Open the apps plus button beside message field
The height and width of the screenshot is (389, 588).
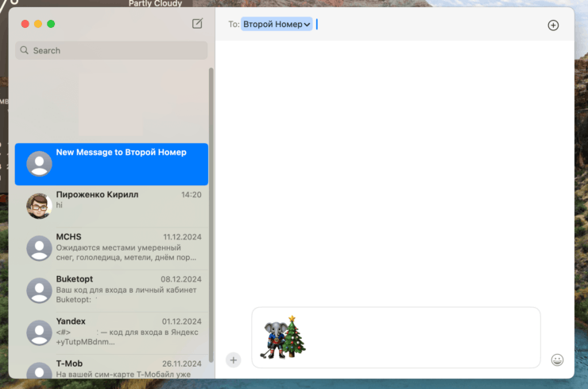click(233, 360)
